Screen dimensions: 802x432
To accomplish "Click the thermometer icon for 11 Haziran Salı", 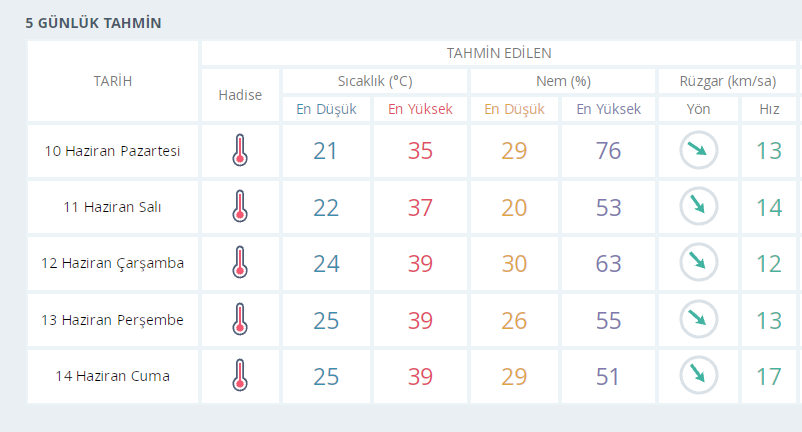I will tap(239, 207).
